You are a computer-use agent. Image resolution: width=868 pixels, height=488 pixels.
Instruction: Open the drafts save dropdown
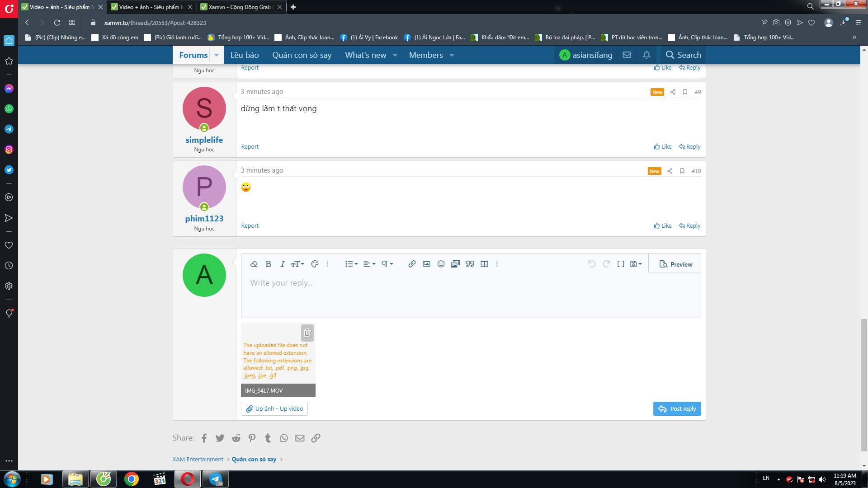click(x=636, y=264)
